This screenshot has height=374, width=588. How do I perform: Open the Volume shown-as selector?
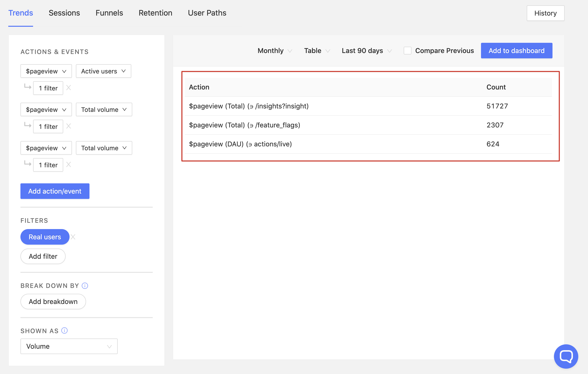(69, 346)
